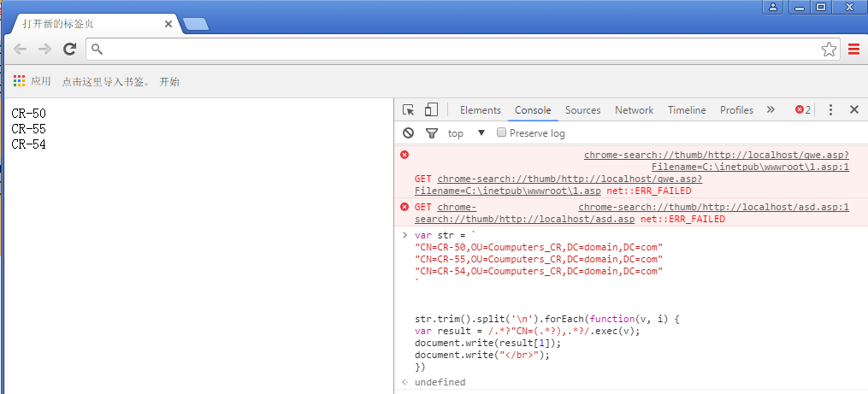This screenshot has width=868, height=394.
Task: Activate the inspect element picker
Action: [x=409, y=109]
